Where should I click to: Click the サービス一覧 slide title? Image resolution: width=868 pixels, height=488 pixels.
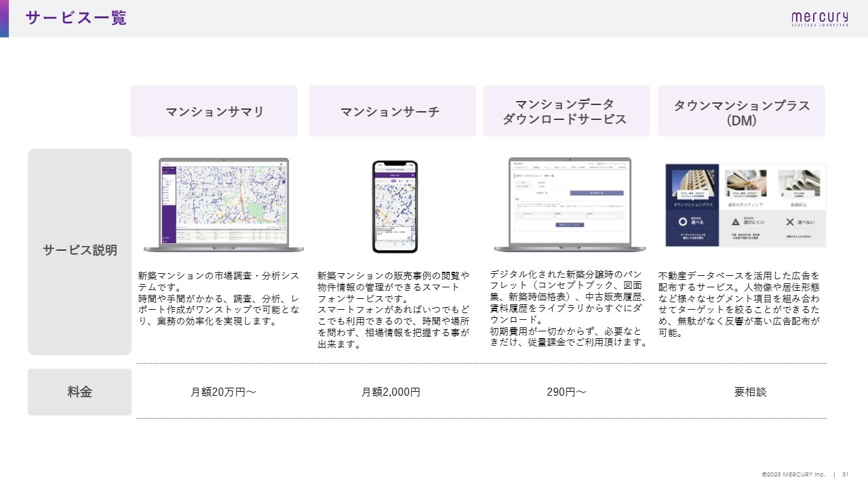76,18
